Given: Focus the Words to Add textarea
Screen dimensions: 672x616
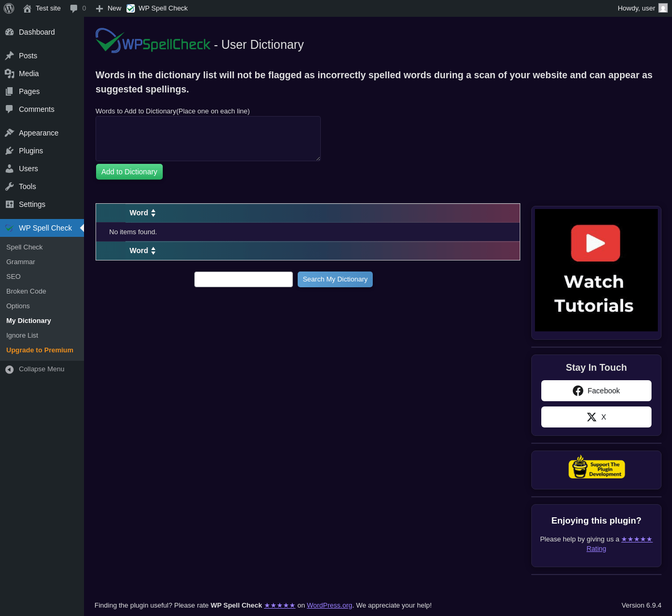Looking at the screenshot, I should pos(208,139).
